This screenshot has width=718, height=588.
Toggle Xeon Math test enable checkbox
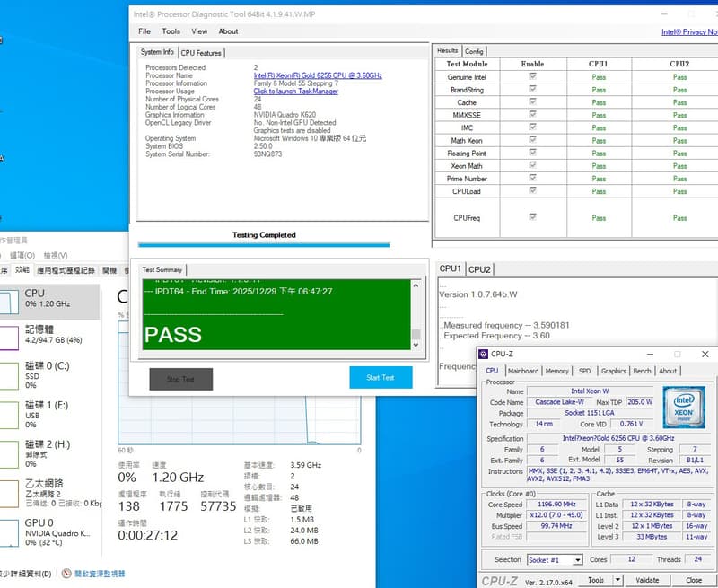point(532,165)
